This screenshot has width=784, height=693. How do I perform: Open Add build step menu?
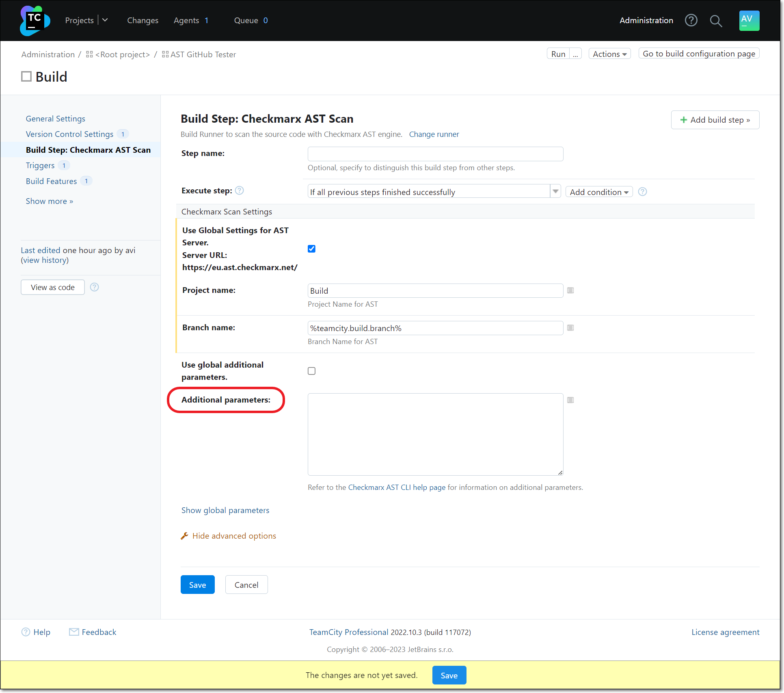(x=715, y=120)
